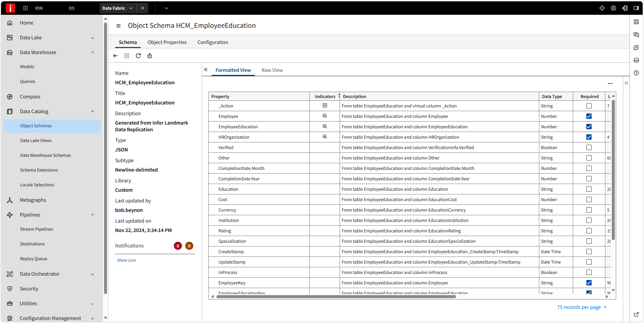
Task: Click the key indicator icon for Employee row
Action: [x=325, y=116]
